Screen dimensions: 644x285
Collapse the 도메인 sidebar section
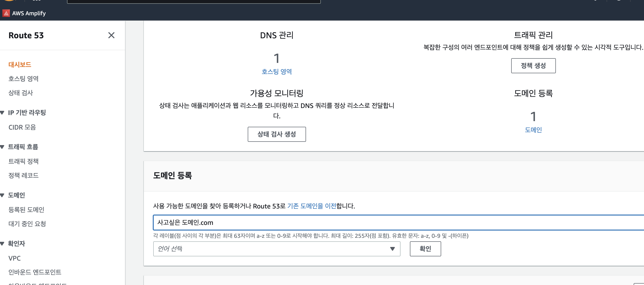click(3, 195)
